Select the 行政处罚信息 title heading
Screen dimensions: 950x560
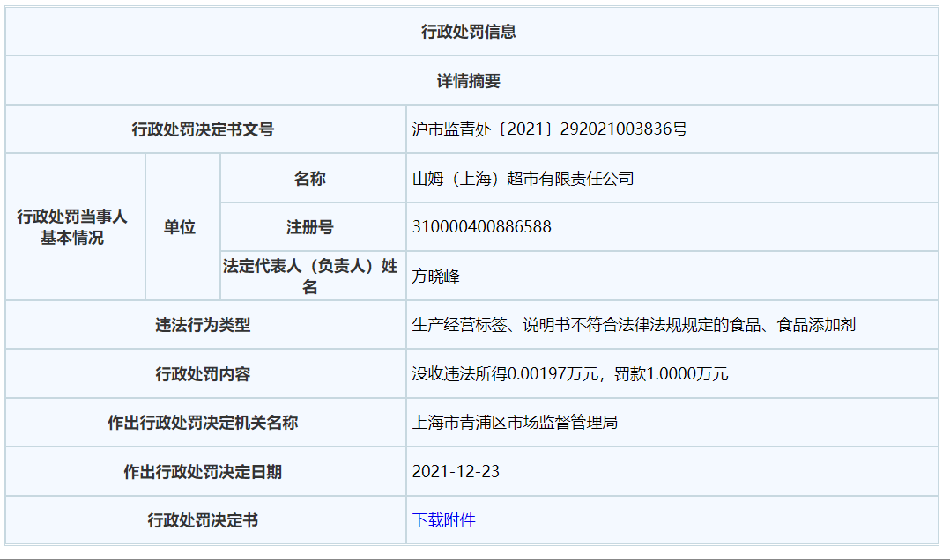click(468, 32)
